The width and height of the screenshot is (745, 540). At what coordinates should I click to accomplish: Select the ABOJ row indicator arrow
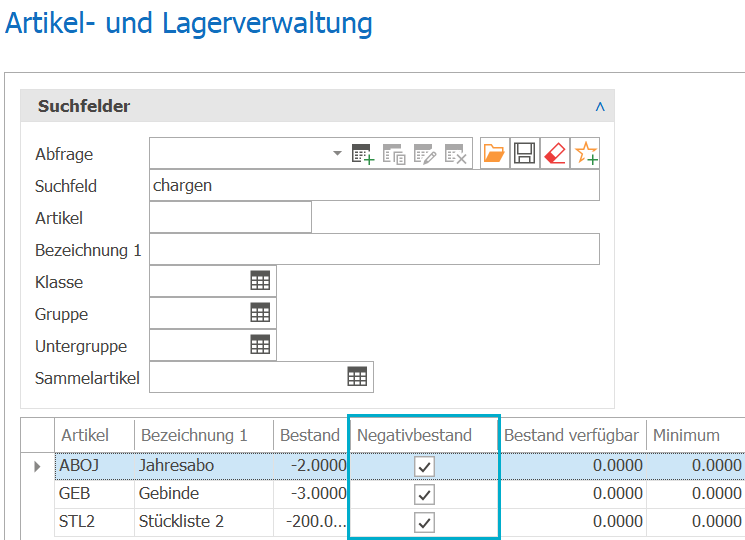(37, 467)
